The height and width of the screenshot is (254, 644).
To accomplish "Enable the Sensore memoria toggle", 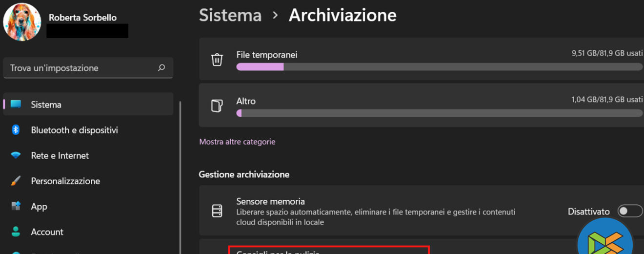I will pyautogui.click(x=629, y=211).
